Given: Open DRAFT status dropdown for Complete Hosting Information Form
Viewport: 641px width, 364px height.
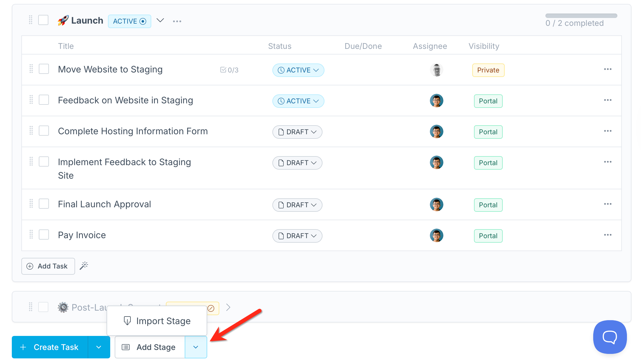Looking at the screenshot, I should tap(297, 132).
